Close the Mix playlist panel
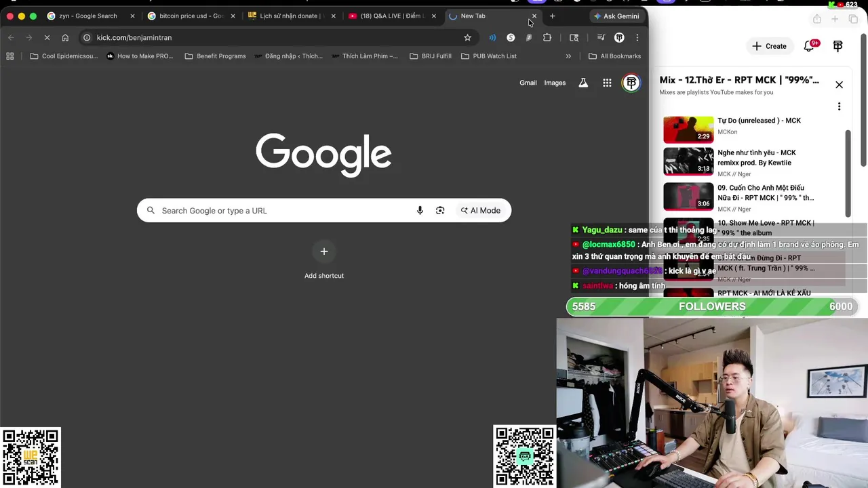The width and height of the screenshot is (868, 488). tap(839, 85)
